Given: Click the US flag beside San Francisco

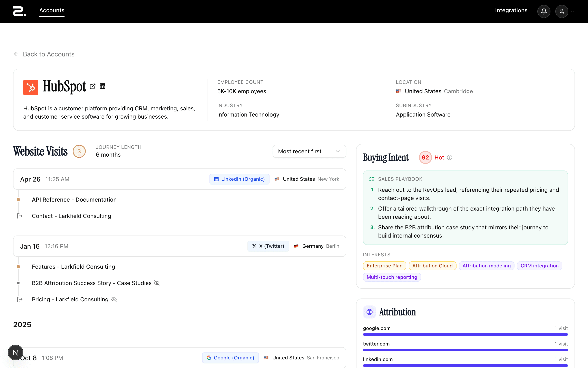Looking at the screenshot, I should [x=266, y=358].
